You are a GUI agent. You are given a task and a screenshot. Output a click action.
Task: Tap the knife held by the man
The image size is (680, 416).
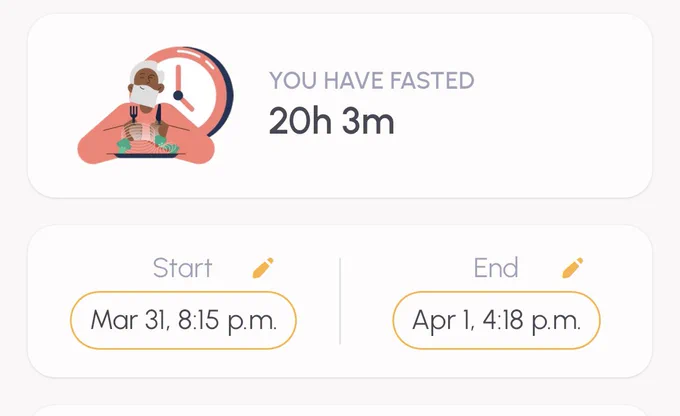coord(159,115)
